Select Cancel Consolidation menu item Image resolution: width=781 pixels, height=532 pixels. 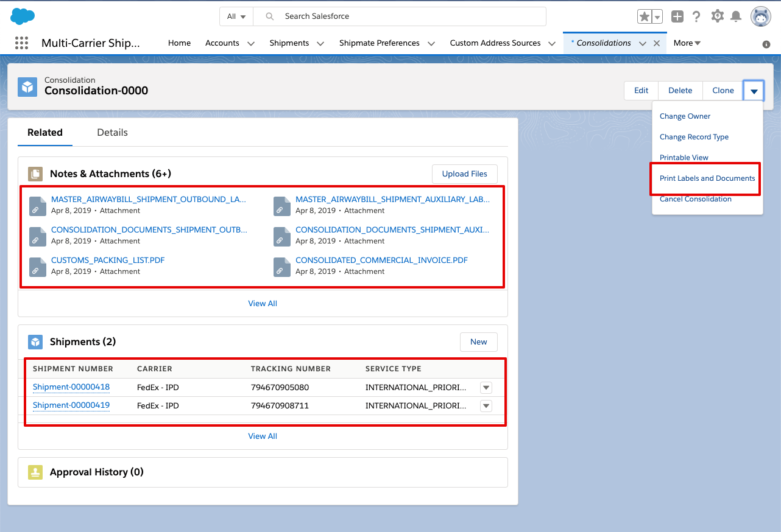coord(696,199)
